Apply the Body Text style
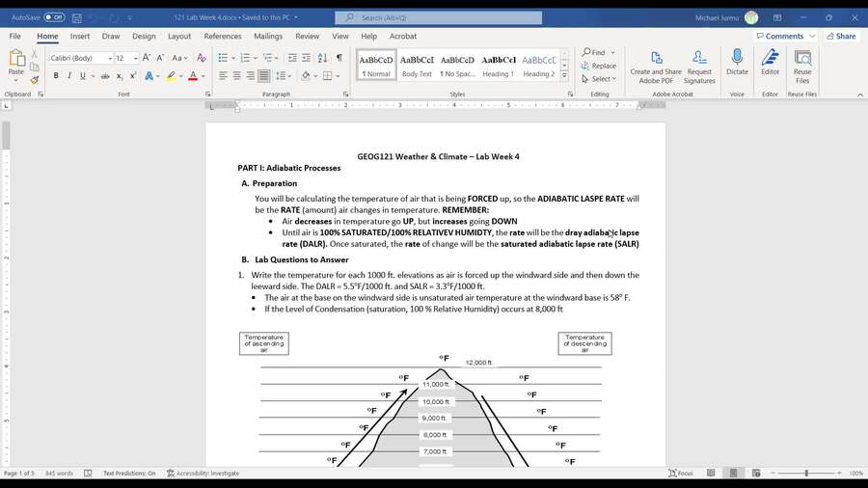The width and height of the screenshot is (868, 488). pos(417,66)
